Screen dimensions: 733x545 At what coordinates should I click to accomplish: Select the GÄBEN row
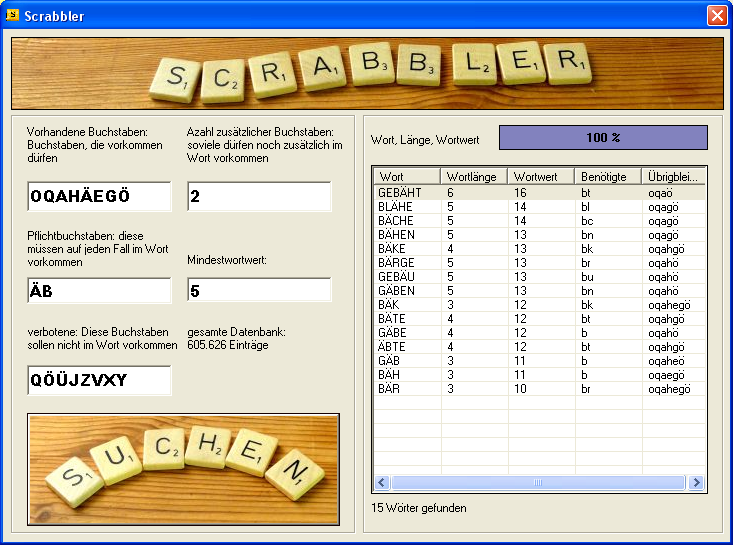540,291
